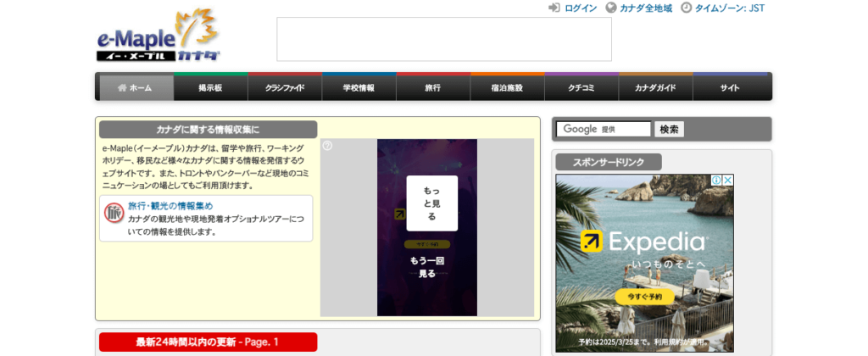Click the 検索 search button

click(670, 129)
